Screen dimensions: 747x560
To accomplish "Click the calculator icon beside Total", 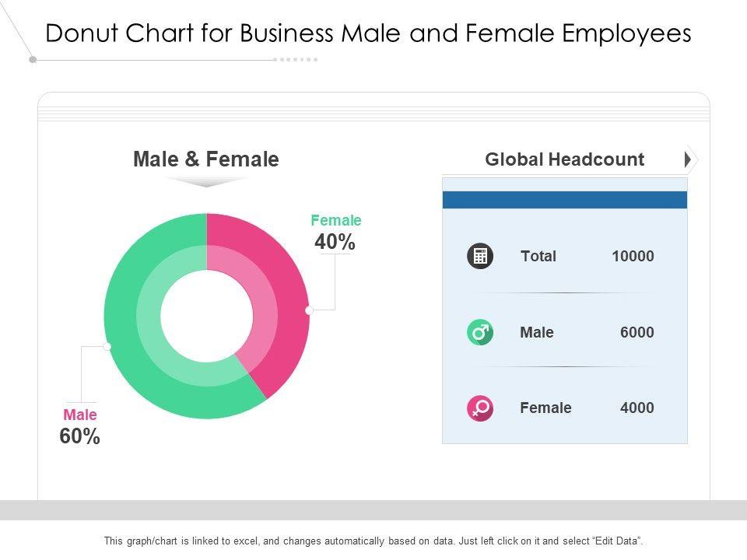I will click(x=480, y=256).
